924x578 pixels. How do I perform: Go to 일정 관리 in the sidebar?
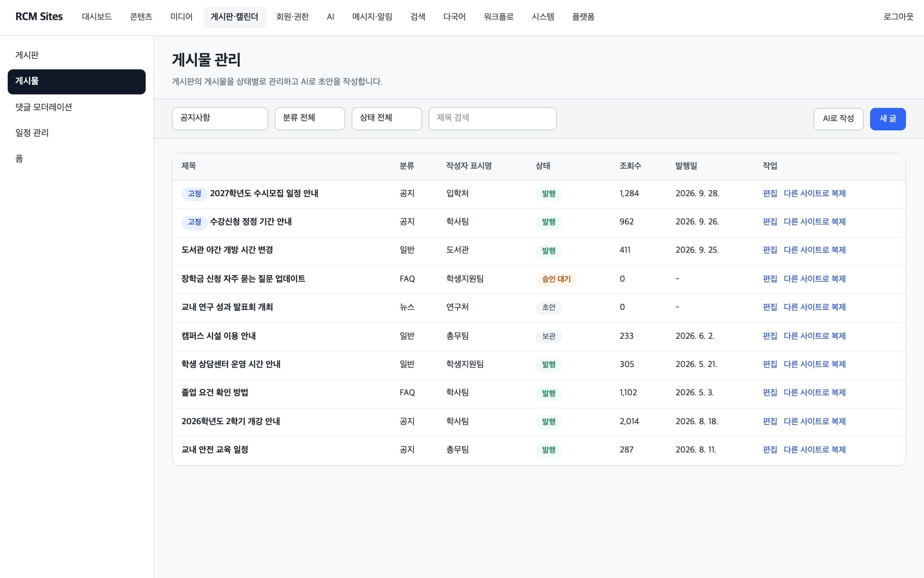coord(76,133)
